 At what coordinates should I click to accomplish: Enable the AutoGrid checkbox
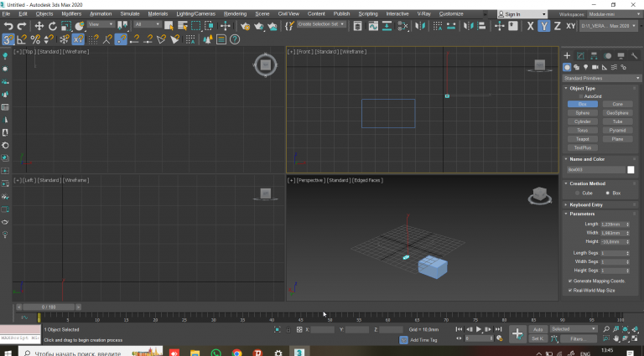581,96
